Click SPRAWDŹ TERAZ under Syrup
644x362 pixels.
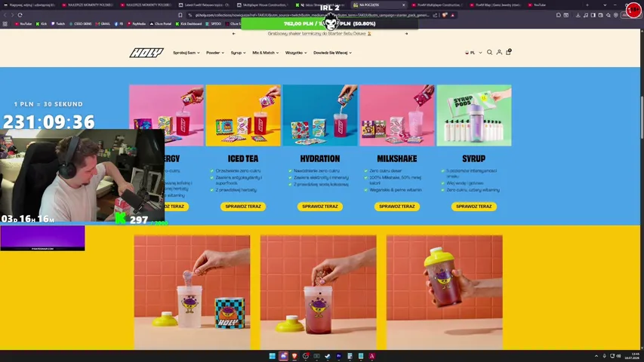coord(473,207)
